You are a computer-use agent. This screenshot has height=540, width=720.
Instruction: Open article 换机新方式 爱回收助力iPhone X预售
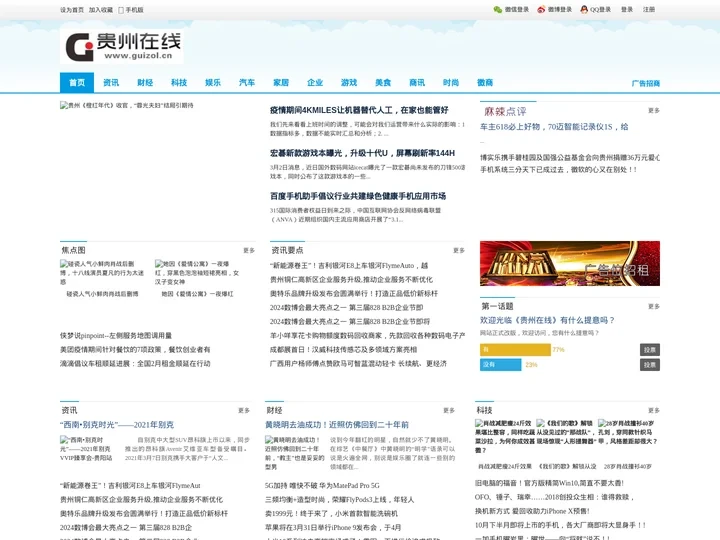532,512
